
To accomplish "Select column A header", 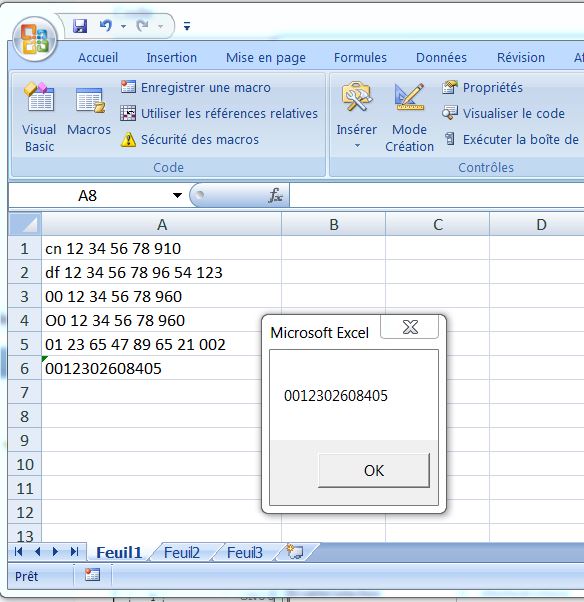I will [x=162, y=225].
